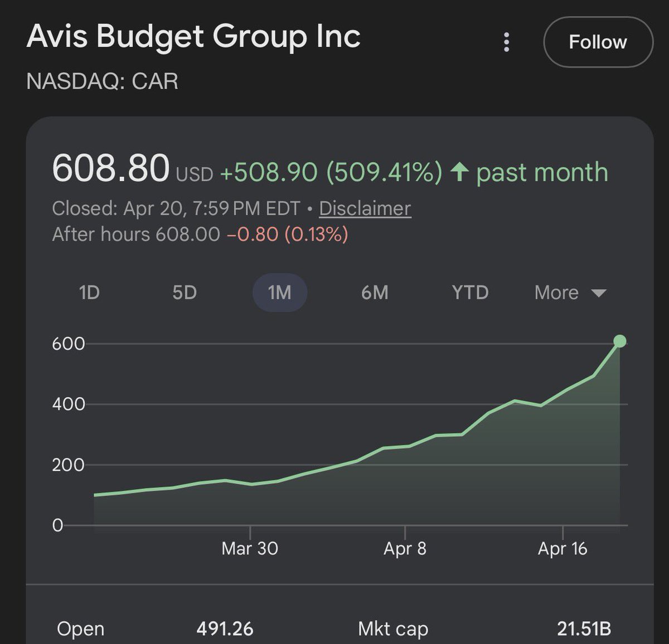
Task: Select the 1M time range
Action: [x=280, y=292]
